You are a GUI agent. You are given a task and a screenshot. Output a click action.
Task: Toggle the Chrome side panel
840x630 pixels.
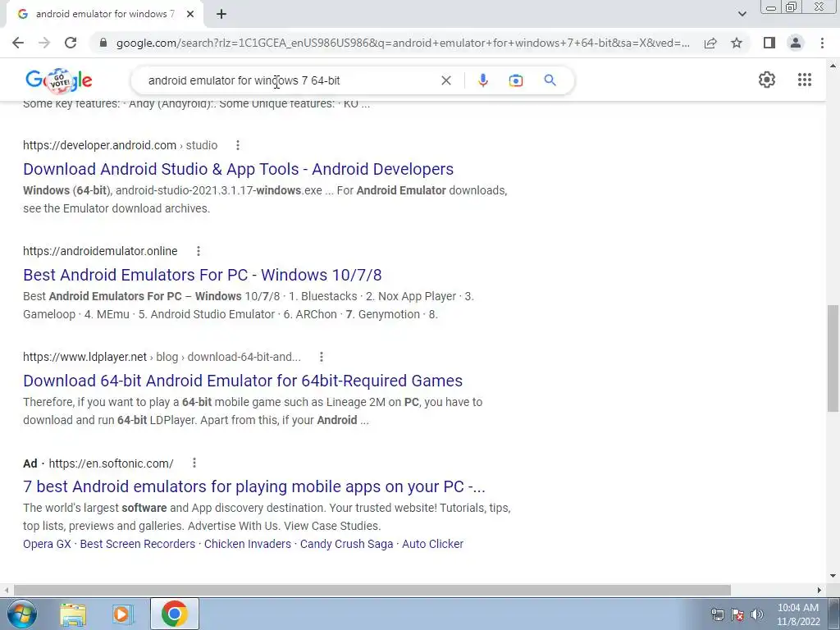(769, 43)
